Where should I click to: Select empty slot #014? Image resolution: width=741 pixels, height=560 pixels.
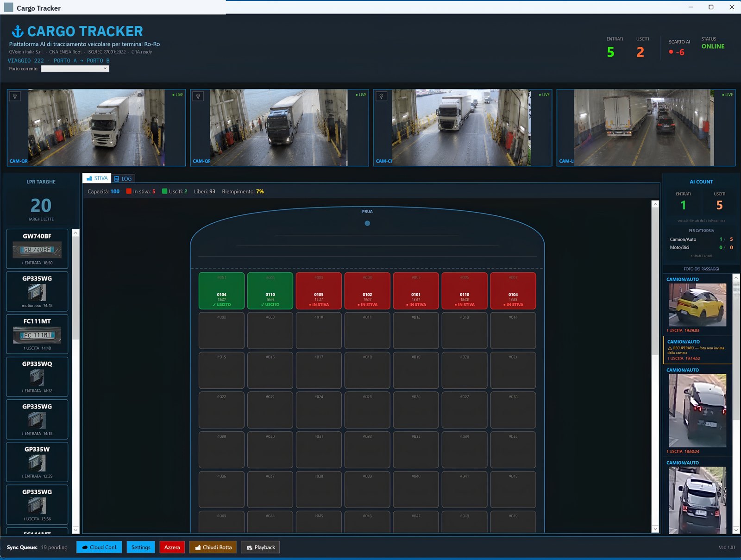(513, 331)
